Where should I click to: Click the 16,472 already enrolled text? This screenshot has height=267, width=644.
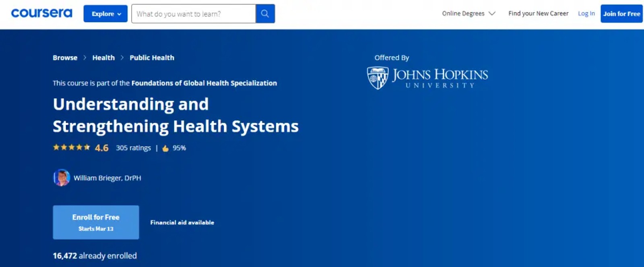pos(95,256)
